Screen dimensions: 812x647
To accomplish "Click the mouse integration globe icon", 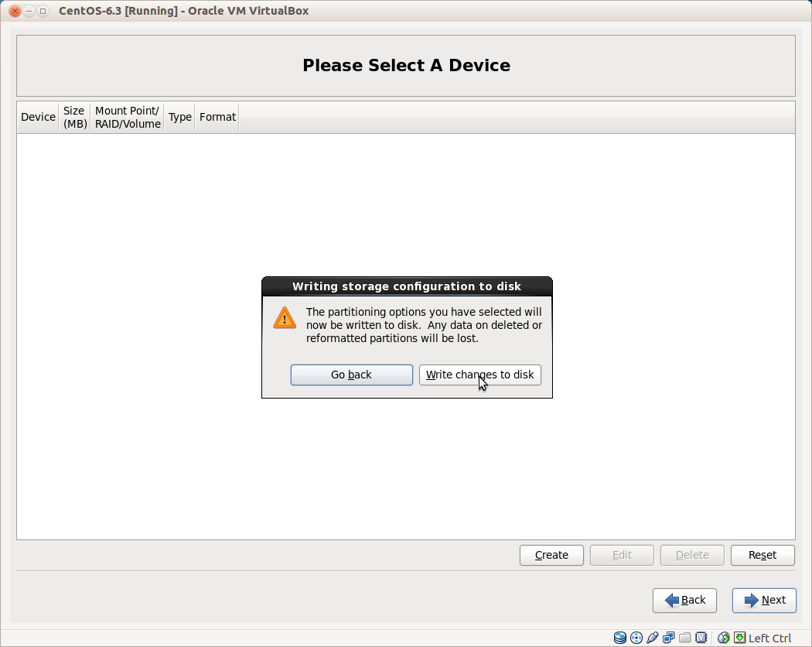I will (x=723, y=638).
